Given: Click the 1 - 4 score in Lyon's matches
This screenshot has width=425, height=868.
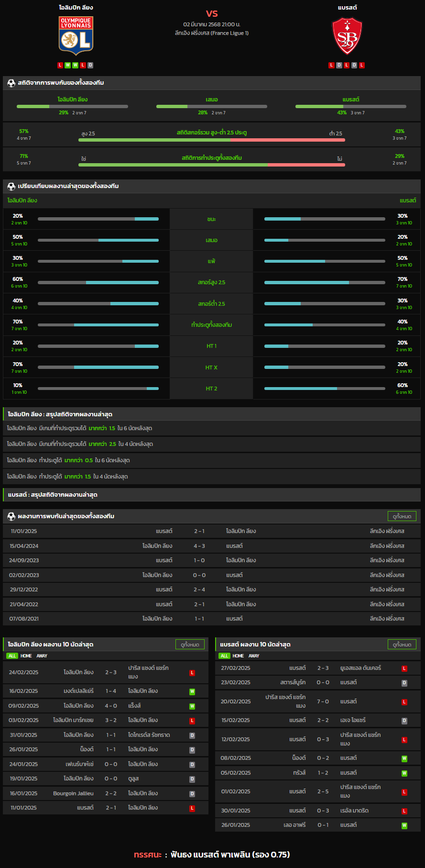Looking at the screenshot, I should point(111,691).
